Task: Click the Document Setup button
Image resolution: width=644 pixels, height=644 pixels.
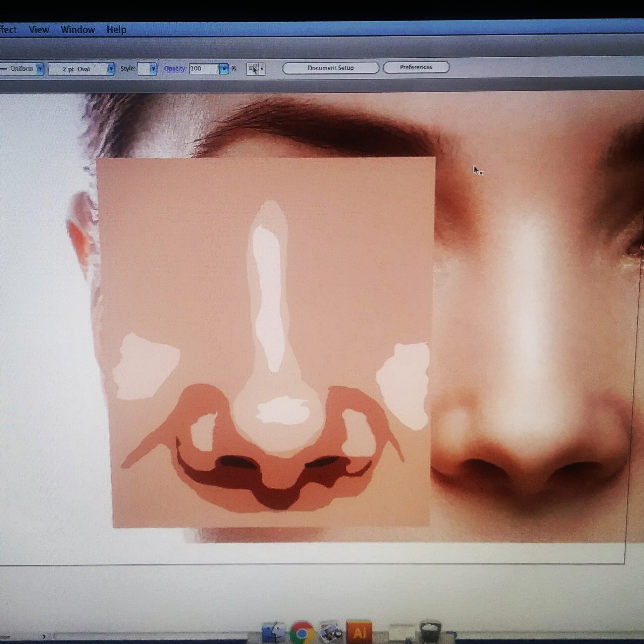Action: tap(330, 68)
